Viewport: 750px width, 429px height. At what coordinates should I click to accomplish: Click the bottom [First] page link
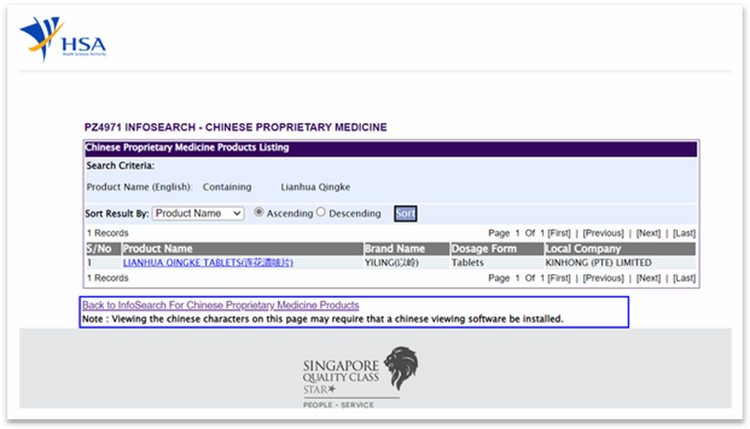pyautogui.click(x=559, y=278)
